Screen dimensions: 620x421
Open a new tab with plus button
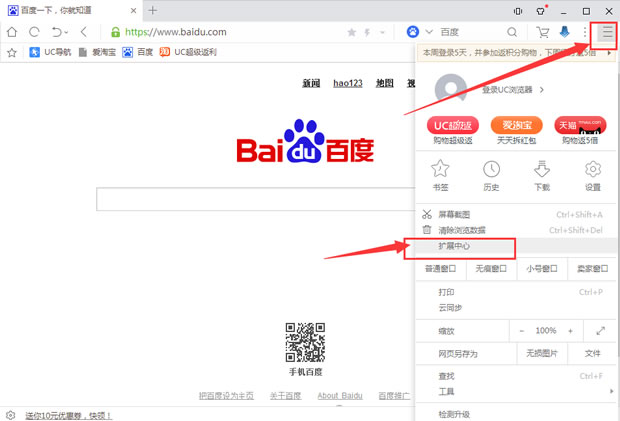click(x=153, y=10)
